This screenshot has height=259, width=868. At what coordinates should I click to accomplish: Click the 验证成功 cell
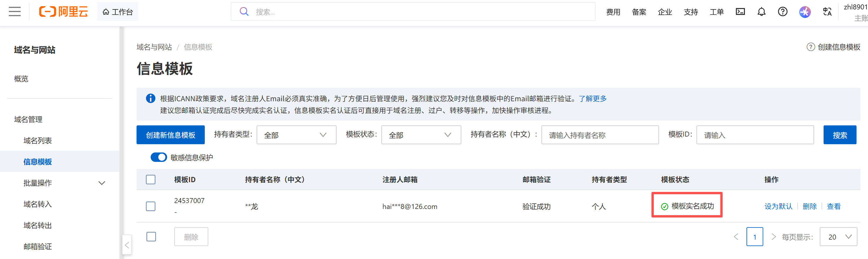536,206
